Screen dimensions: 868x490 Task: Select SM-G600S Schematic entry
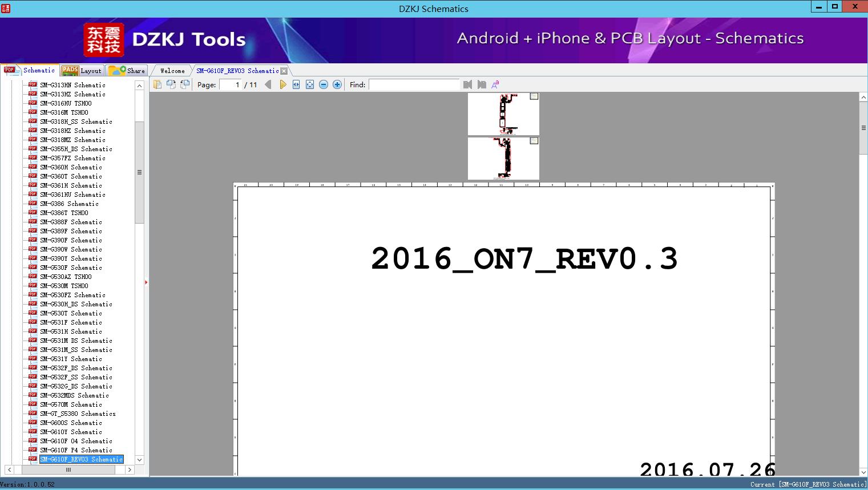pyautogui.click(x=71, y=423)
